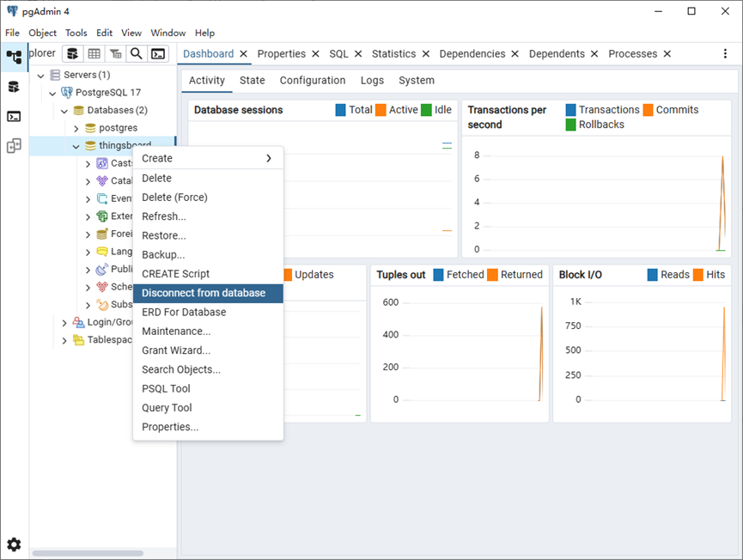Open the Create submenu in context menu

(x=208, y=158)
